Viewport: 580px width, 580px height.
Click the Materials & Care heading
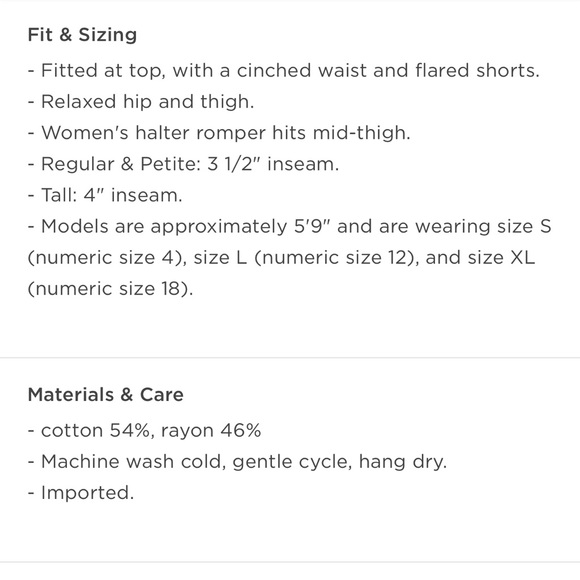point(105,395)
